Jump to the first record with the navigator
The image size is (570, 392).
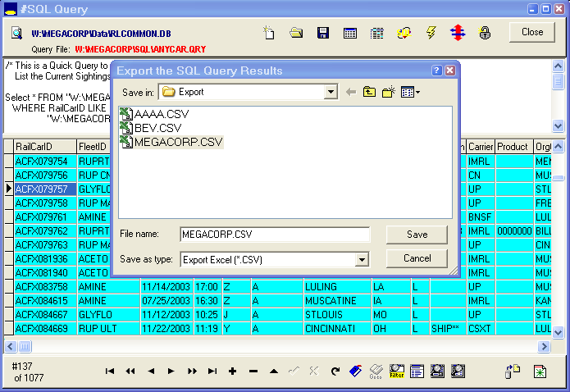pos(110,371)
